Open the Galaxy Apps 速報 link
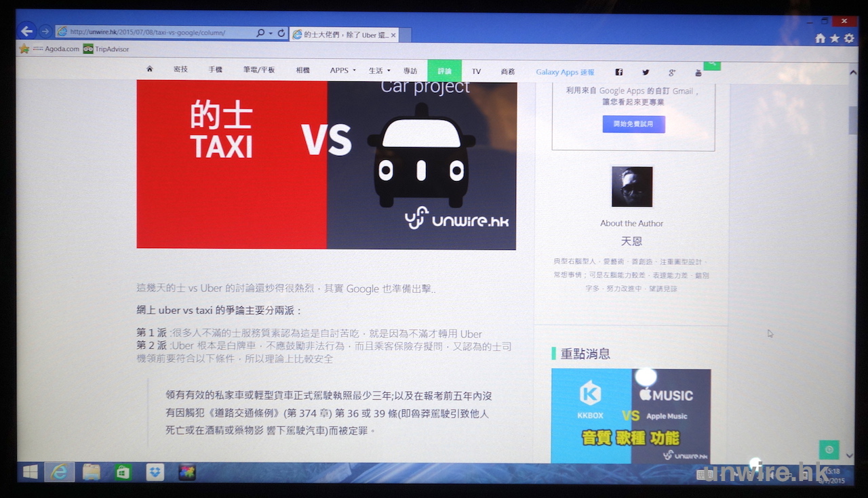 click(565, 72)
